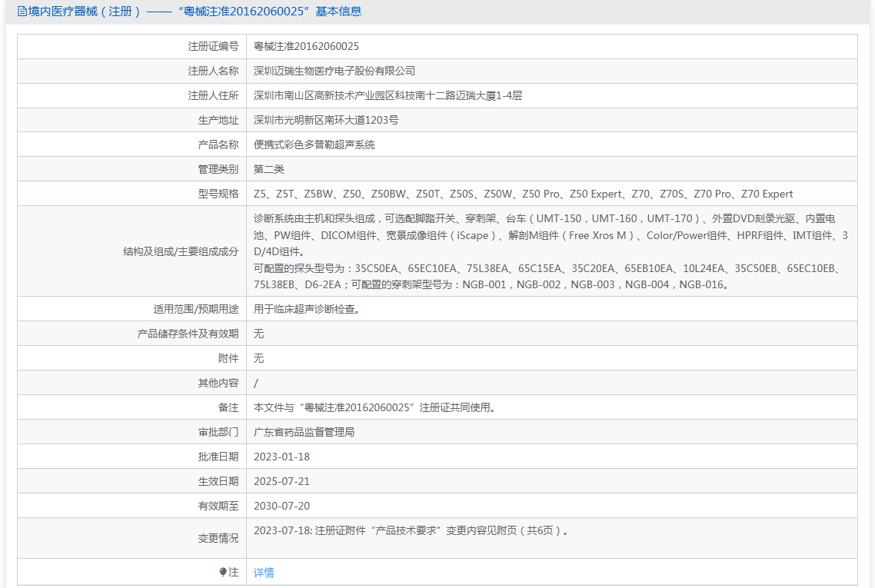Click effective date 2025-07-21

tap(282, 481)
